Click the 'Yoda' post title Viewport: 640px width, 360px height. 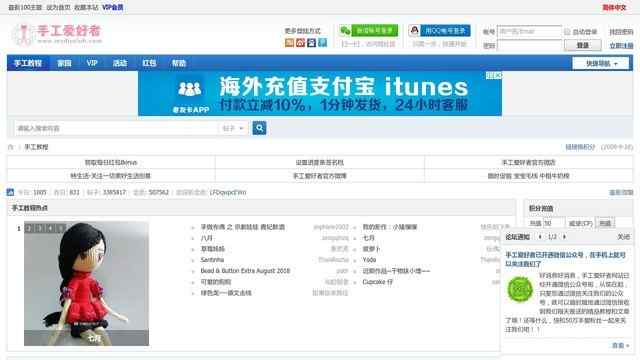[369, 260]
